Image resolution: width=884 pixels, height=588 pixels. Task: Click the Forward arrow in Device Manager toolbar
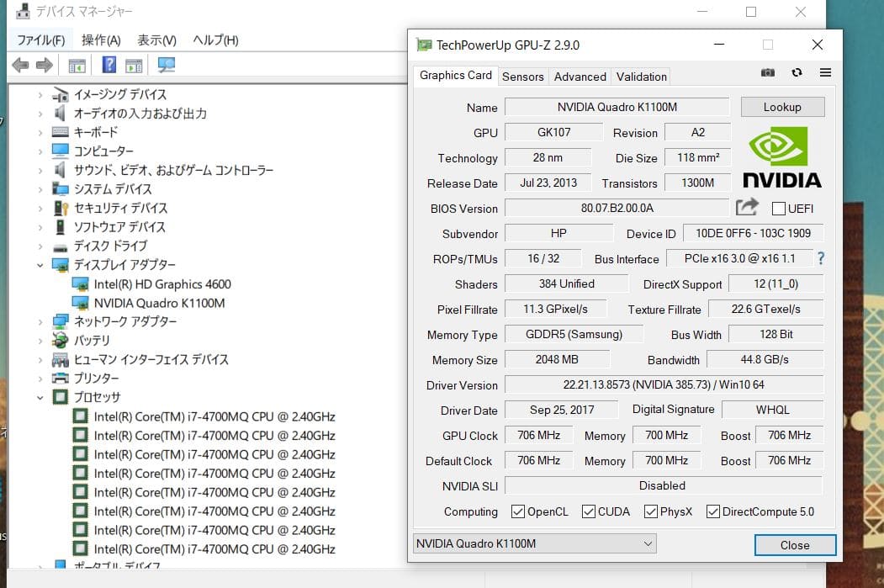click(44, 66)
